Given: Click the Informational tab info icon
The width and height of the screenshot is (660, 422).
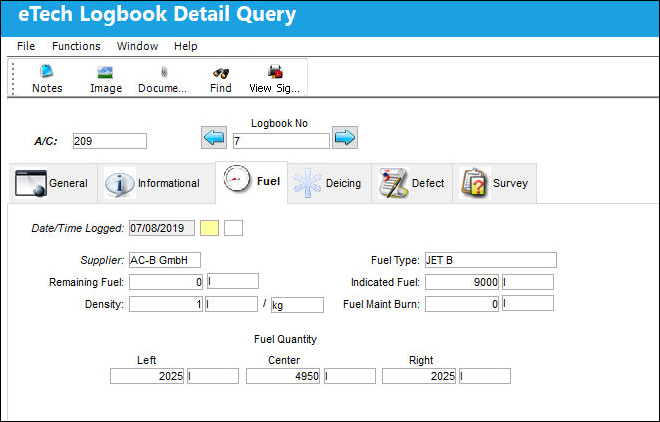Looking at the screenshot, I should [120, 183].
